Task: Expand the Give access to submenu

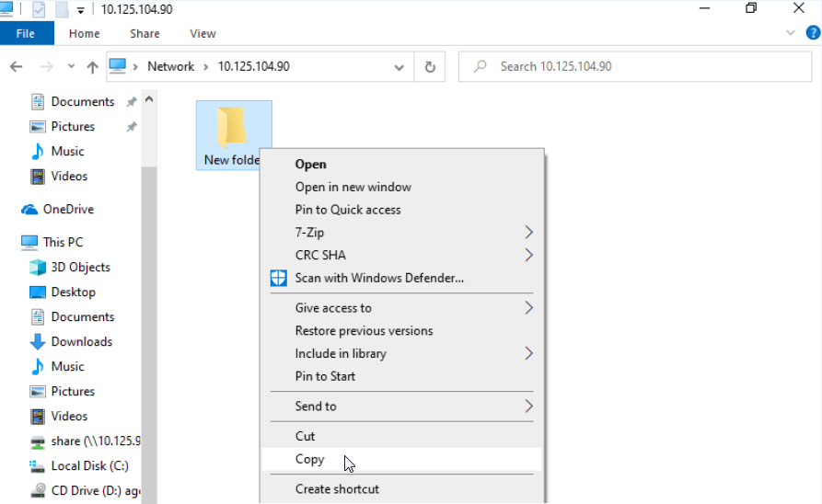Action: (401, 308)
